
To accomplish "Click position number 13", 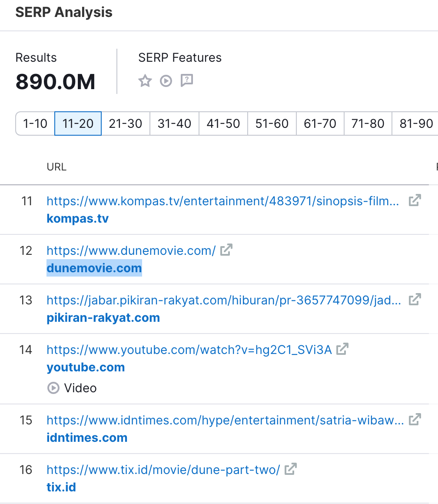I will tap(26, 300).
